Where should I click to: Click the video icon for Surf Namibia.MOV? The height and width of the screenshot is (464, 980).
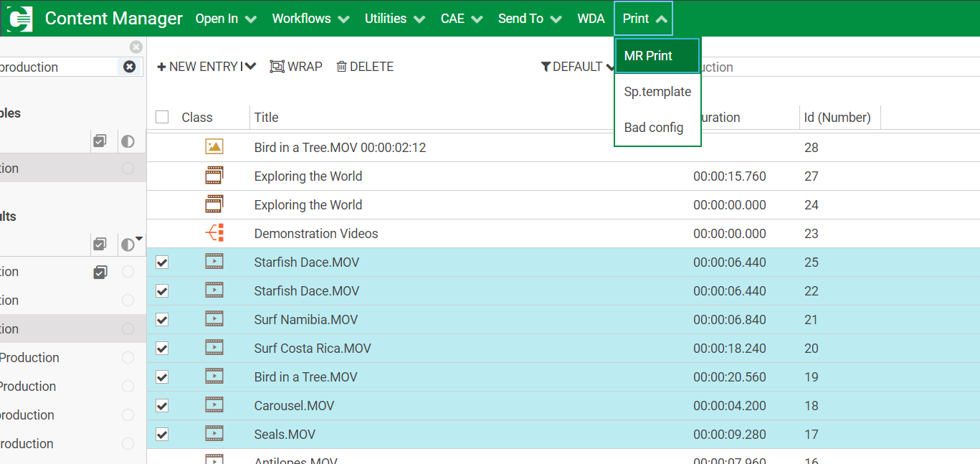point(214,319)
